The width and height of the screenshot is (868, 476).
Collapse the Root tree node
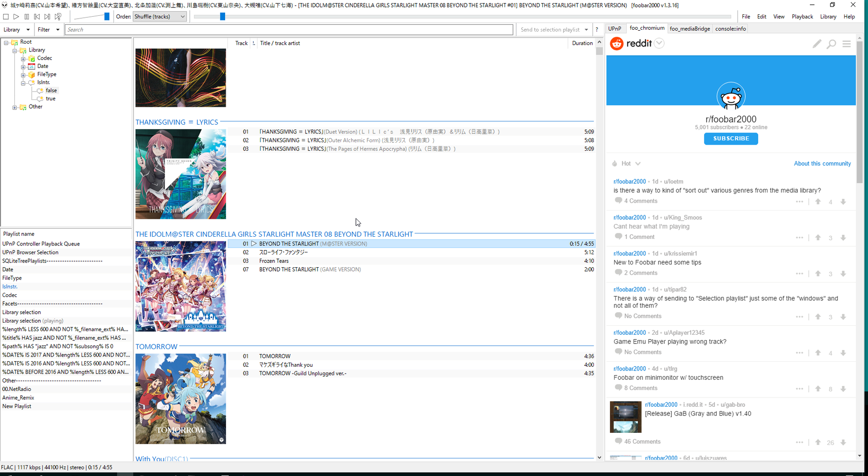7,42
